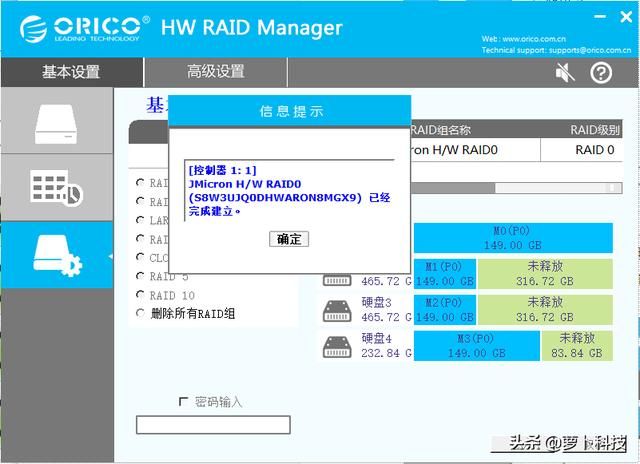
Task: Click the M2(P0) 149.00 GB block
Action: tap(444, 310)
